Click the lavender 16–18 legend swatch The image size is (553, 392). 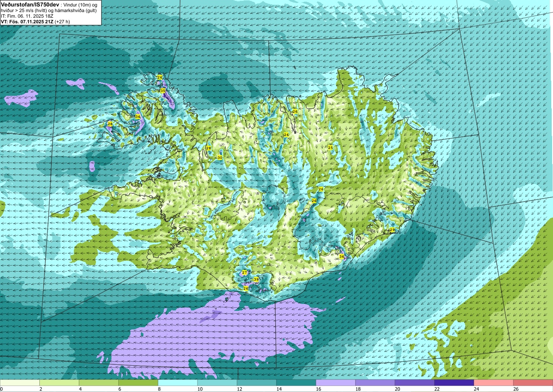336,383
